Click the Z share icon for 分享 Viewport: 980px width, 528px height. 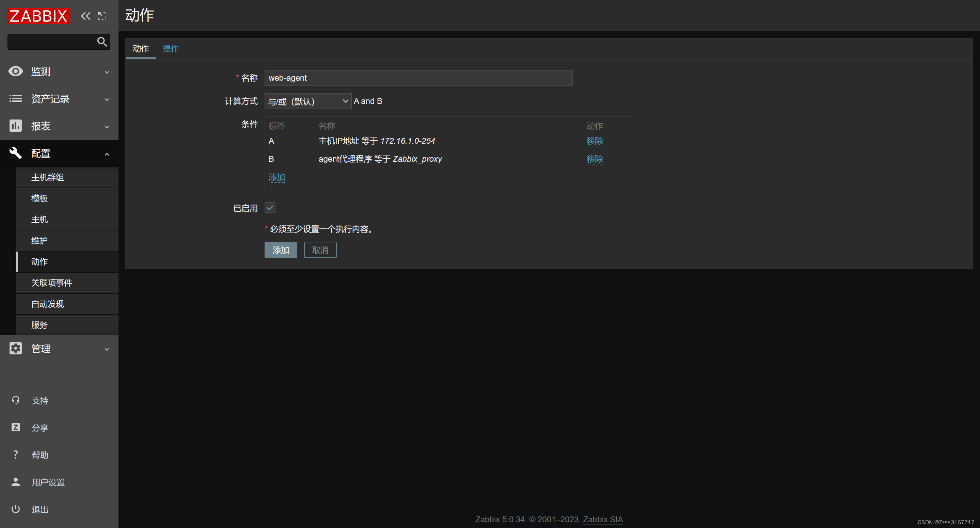pyautogui.click(x=16, y=428)
